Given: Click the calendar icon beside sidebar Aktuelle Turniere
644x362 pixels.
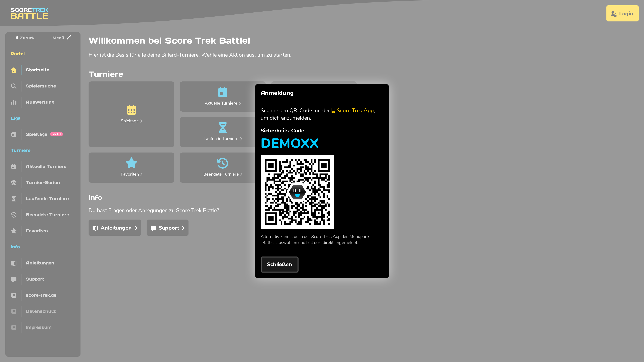Looking at the screenshot, I should click(x=14, y=167).
